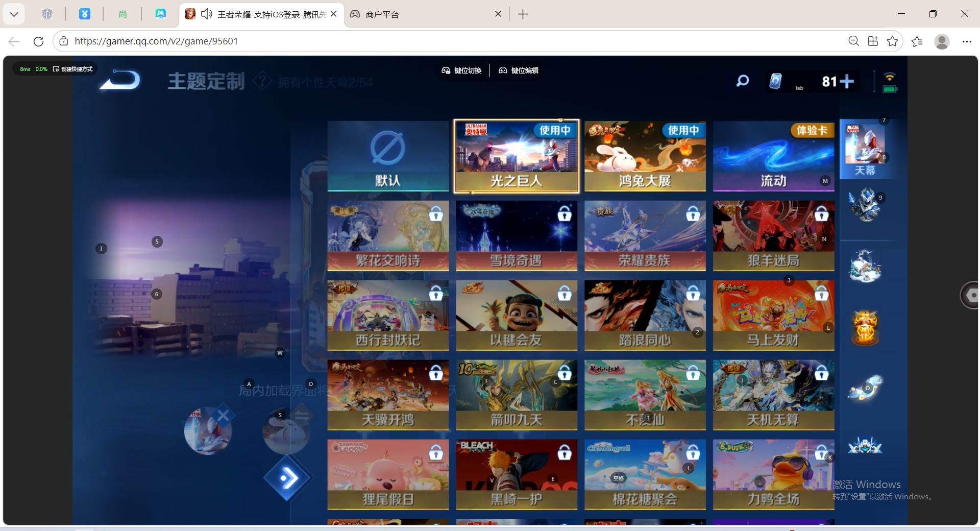980x531 pixels.
Task: Close the 王者荣耀 browser tab
Action: [334, 14]
